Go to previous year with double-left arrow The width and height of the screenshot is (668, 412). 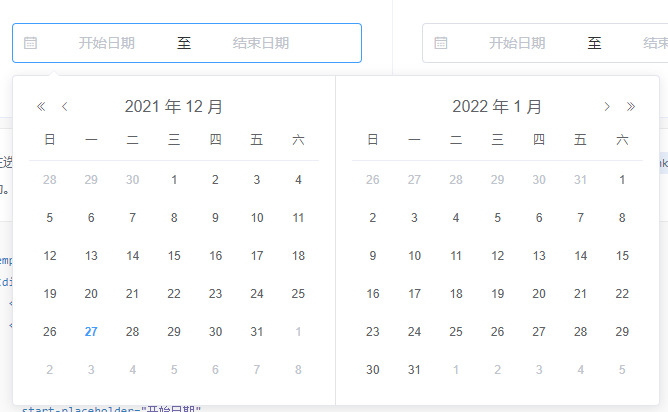[x=41, y=107]
